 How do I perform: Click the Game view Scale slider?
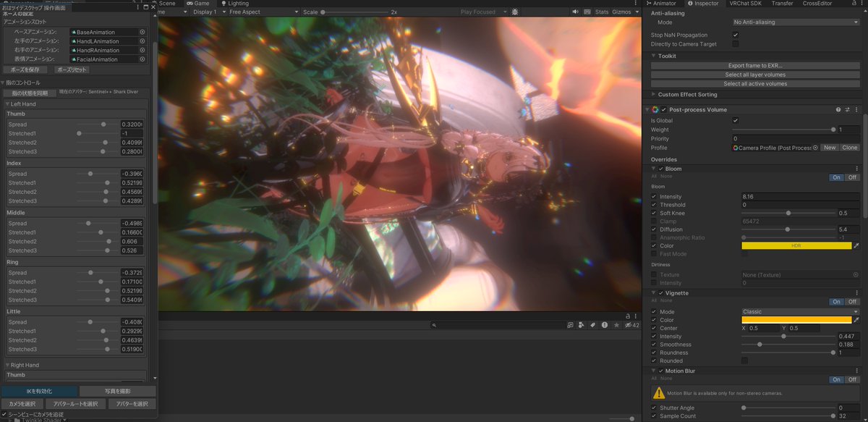[355, 12]
